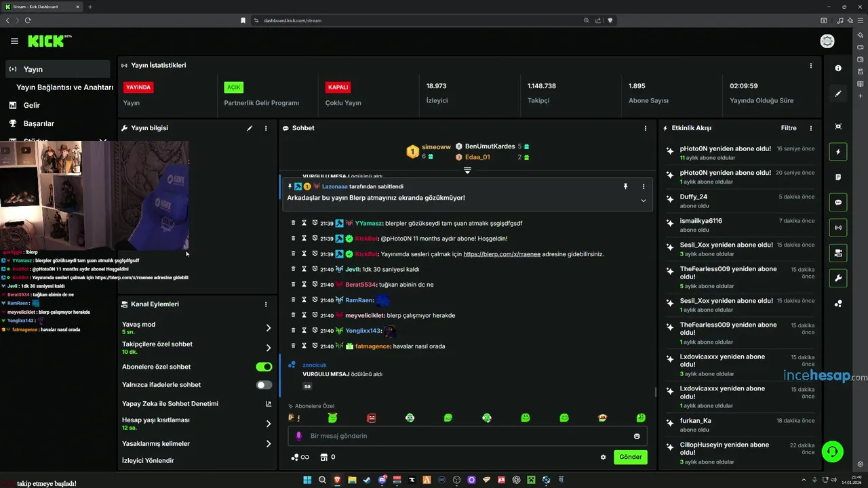Screen dimensions: 868x488
Task: Open Yapay Zeka ile Sohbet Denetimi link icon
Action: point(269,404)
